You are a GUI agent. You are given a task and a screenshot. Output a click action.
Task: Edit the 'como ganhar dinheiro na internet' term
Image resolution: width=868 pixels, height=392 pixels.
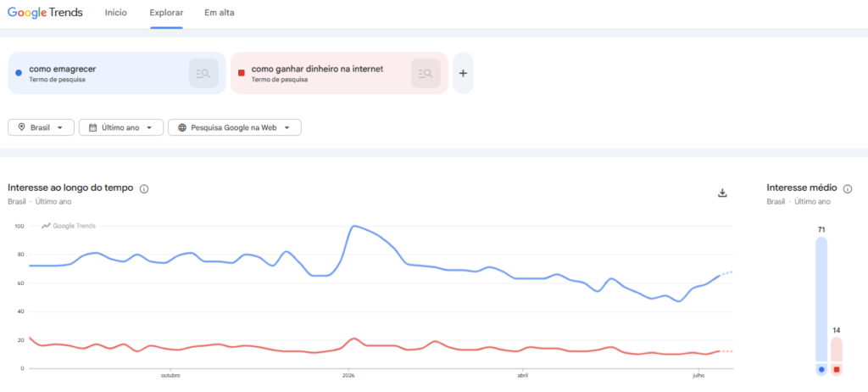click(x=317, y=69)
